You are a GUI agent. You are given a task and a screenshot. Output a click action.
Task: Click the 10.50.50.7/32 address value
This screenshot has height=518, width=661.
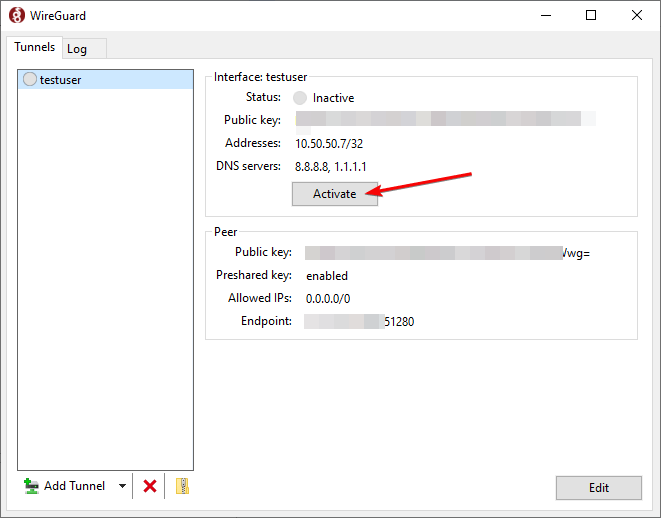pyautogui.click(x=328, y=143)
